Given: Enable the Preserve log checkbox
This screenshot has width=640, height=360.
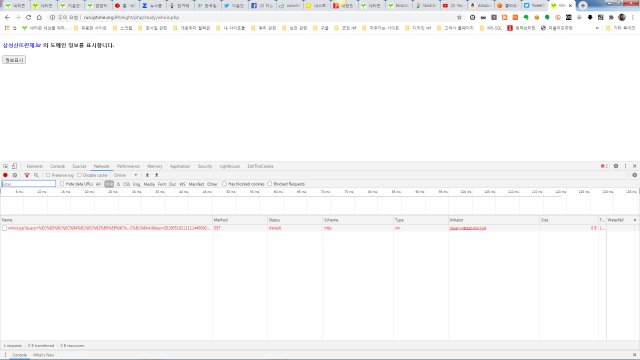Looking at the screenshot, I should pyautogui.click(x=48, y=175).
